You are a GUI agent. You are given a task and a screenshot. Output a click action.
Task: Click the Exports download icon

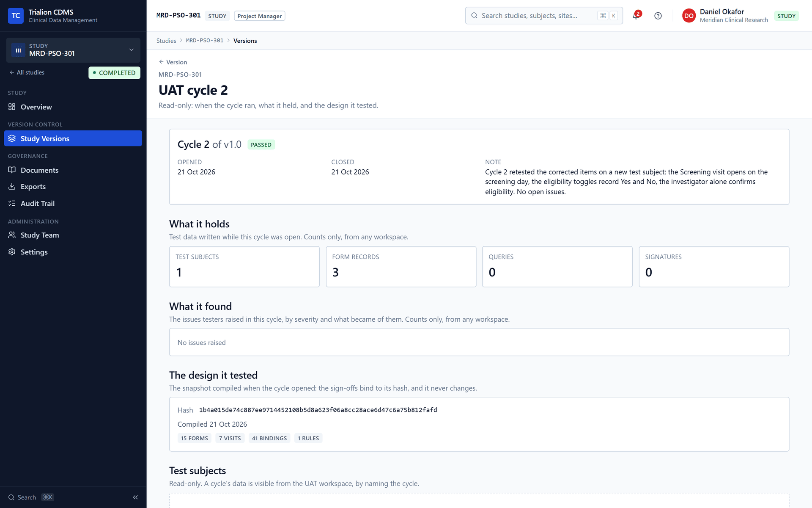click(12, 187)
